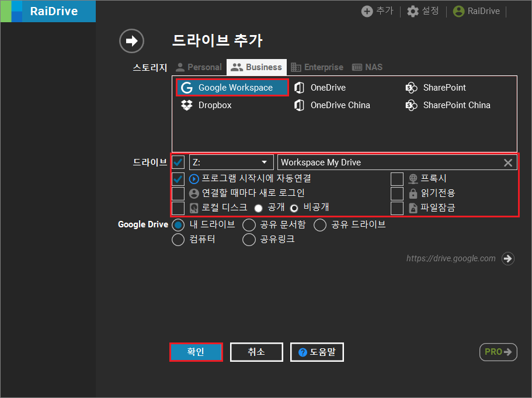Open the Z: drive letter dropdown
The height and width of the screenshot is (398, 532).
231,162
